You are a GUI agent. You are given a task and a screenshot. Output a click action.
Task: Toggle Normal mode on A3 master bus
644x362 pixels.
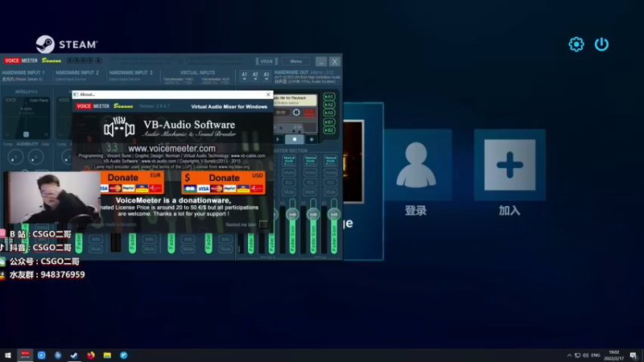289,159
